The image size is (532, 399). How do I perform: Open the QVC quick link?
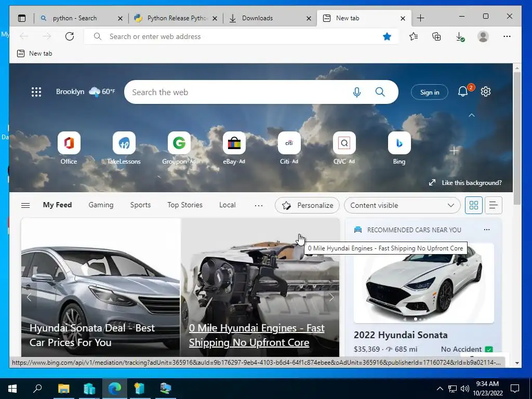[x=344, y=148]
